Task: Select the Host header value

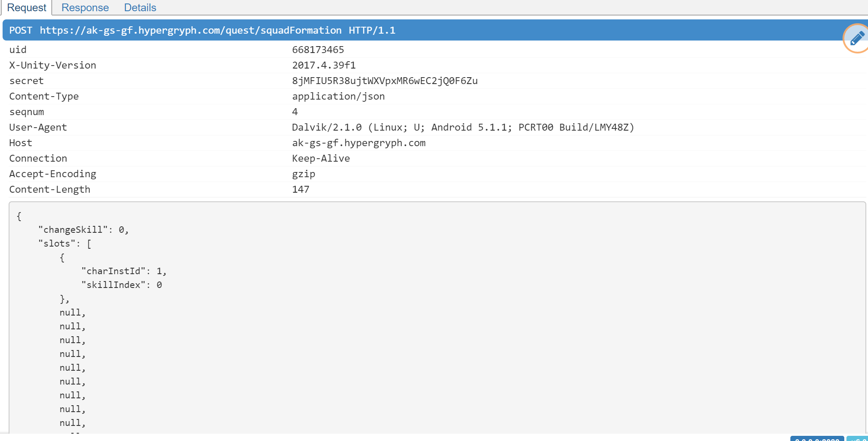Action: coord(358,143)
